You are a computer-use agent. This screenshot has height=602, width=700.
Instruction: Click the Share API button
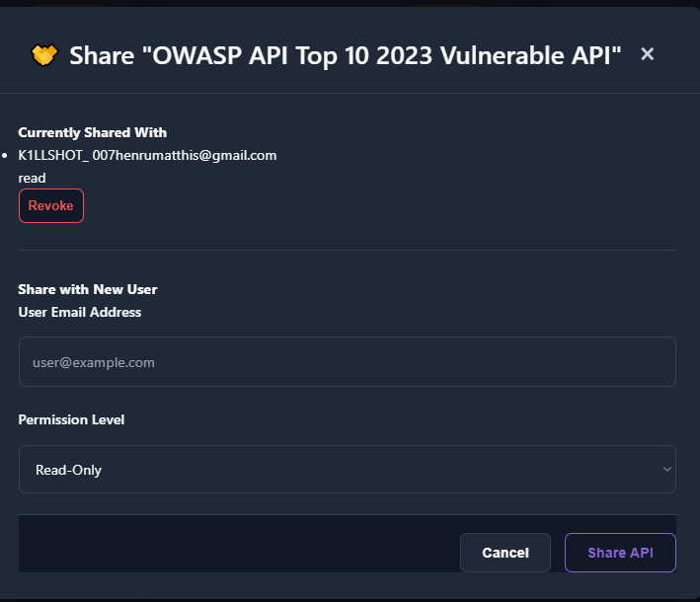tap(620, 553)
